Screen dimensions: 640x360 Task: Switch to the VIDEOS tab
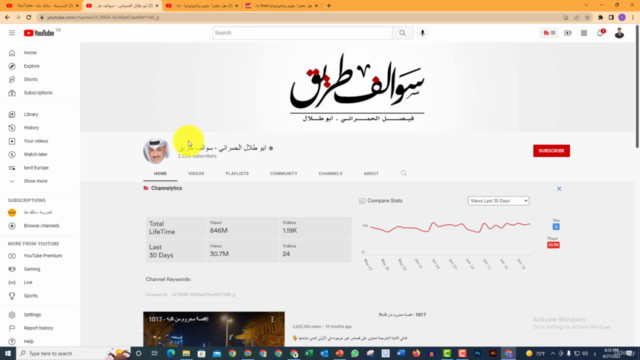(196, 173)
